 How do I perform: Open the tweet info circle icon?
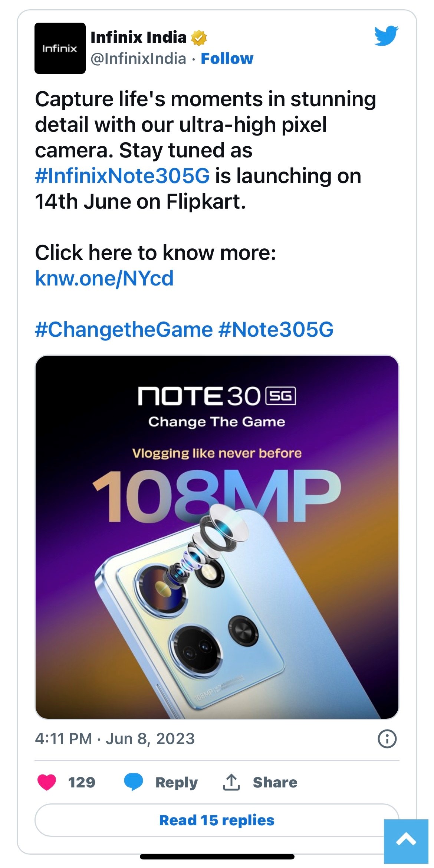click(387, 739)
